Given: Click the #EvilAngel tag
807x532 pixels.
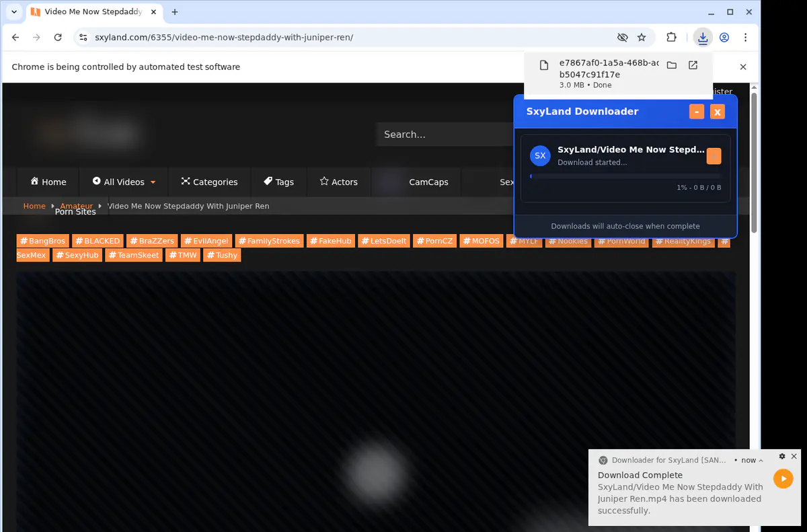Looking at the screenshot, I should coord(206,241).
